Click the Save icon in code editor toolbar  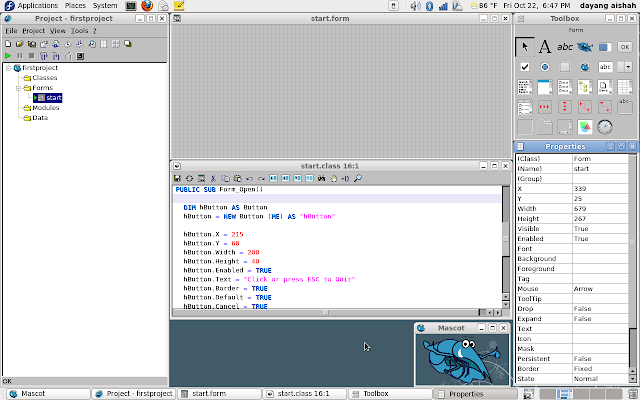(x=177, y=178)
